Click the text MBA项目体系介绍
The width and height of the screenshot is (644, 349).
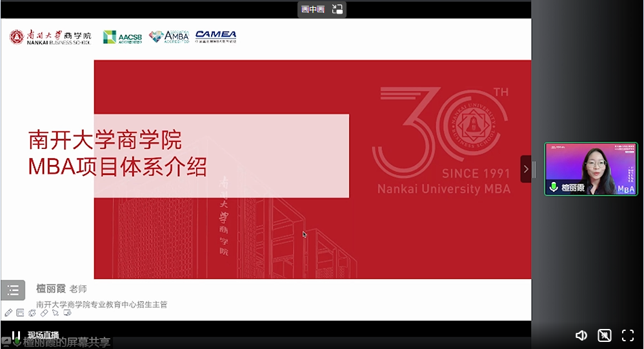(117, 166)
